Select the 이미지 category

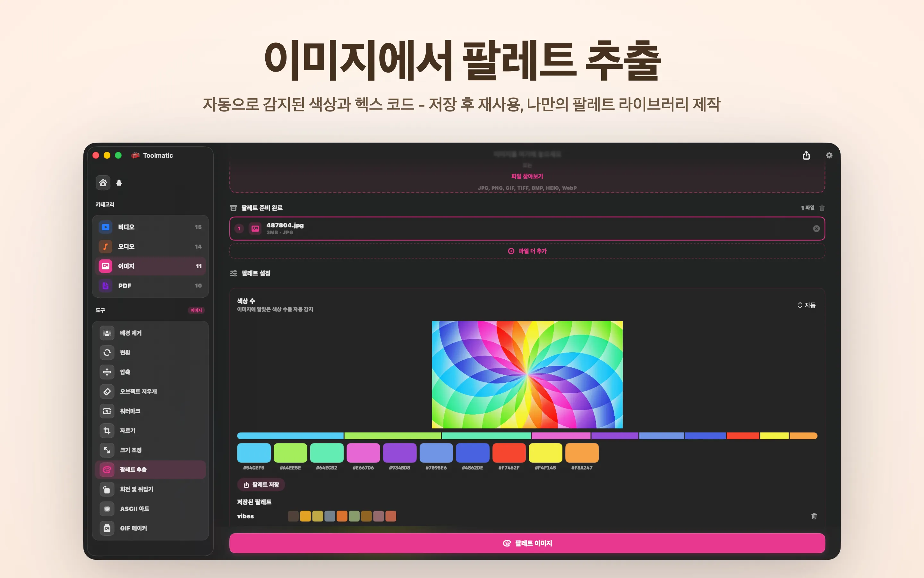pyautogui.click(x=150, y=266)
